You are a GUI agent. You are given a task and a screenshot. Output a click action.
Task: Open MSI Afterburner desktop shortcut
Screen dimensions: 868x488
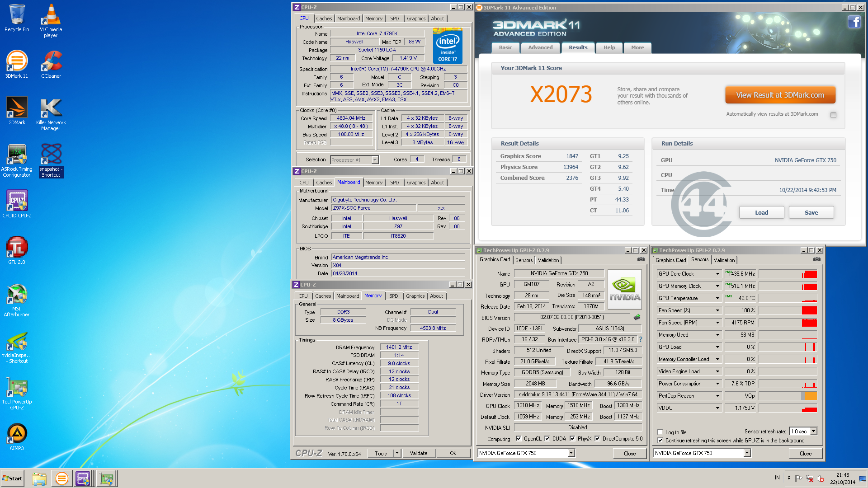click(x=17, y=300)
